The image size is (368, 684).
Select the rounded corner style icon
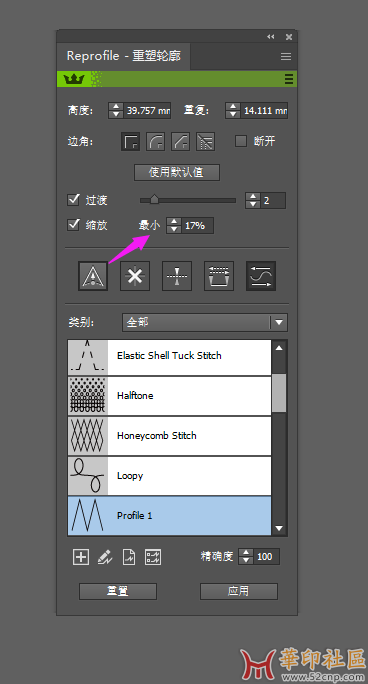[x=156, y=141]
